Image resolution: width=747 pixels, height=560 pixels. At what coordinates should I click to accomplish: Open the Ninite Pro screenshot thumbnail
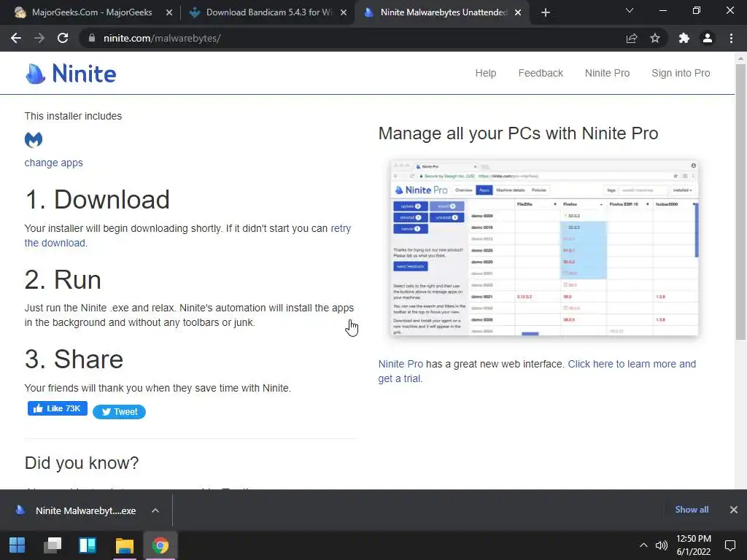(x=544, y=248)
